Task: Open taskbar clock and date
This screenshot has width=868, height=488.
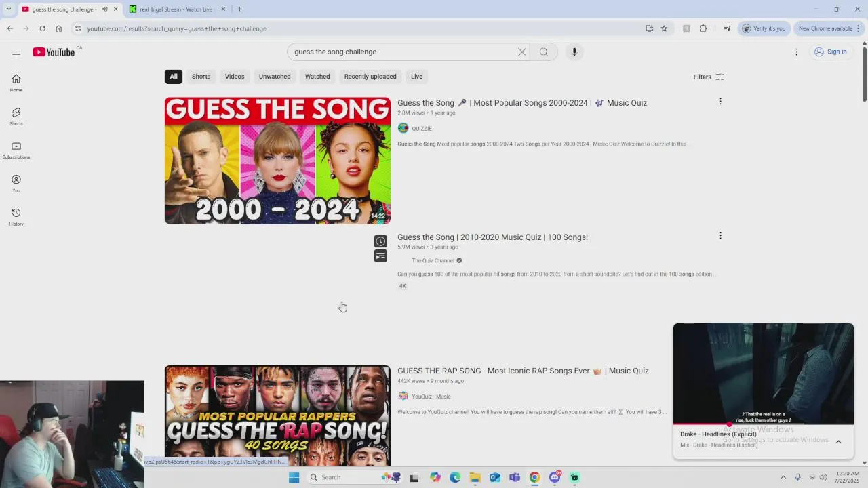Action: pos(847,477)
